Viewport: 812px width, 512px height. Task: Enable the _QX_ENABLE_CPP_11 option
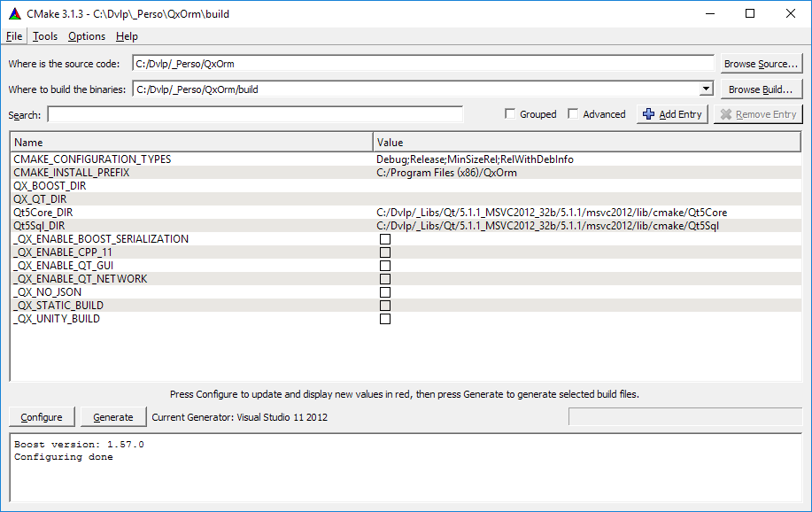tap(384, 252)
